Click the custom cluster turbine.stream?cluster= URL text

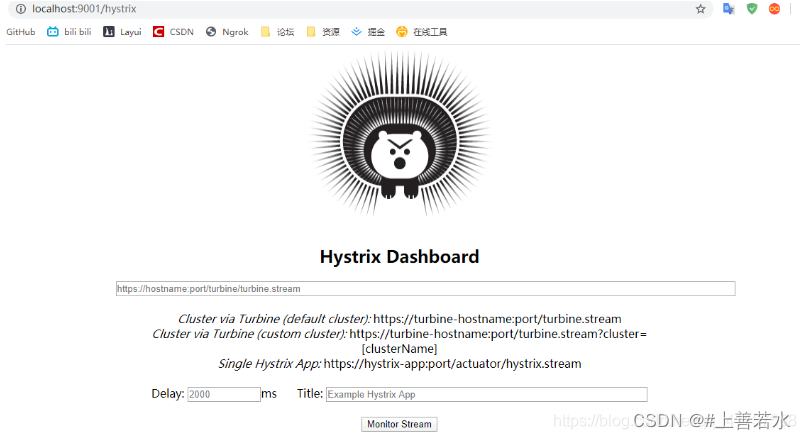pos(498,341)
